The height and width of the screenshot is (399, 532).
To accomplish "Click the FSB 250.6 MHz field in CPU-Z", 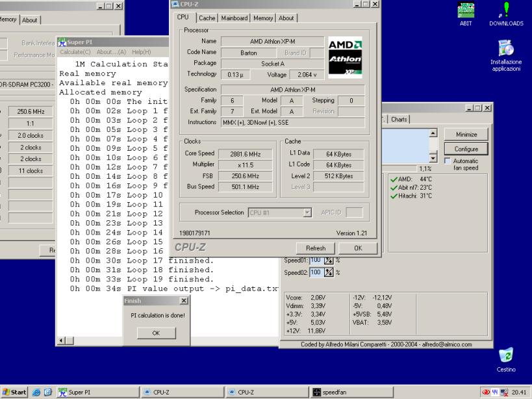I will pos(246,175).
